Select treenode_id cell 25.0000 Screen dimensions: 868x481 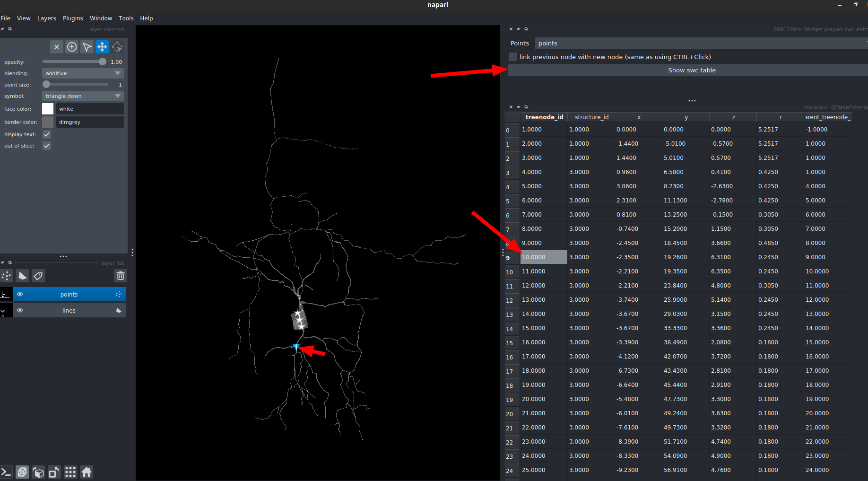click(544, 470)
